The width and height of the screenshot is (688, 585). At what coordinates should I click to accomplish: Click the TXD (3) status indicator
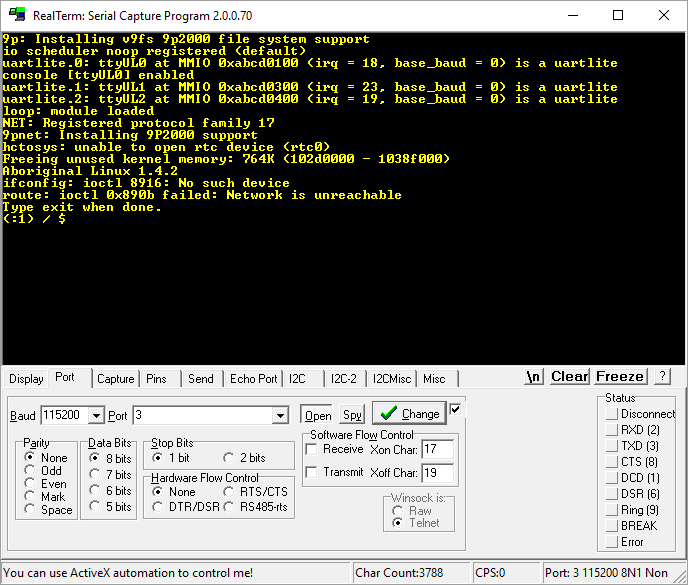612,446
